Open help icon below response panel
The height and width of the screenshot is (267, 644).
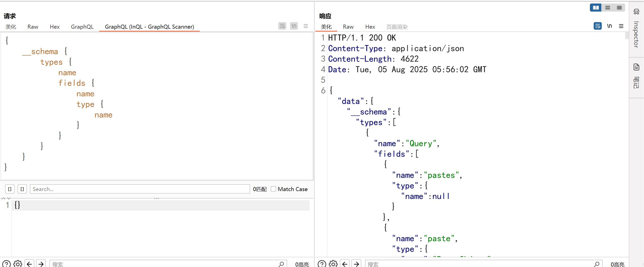point(322,264)
